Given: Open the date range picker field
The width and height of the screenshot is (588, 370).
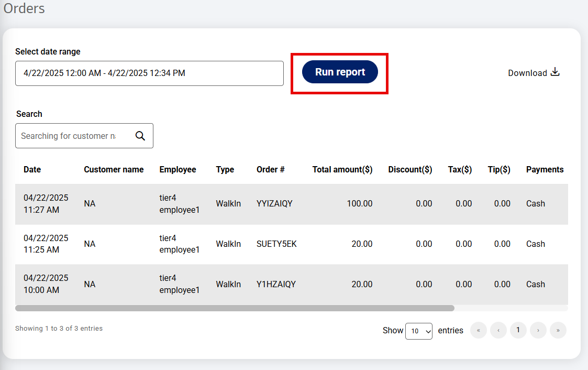Looking at the screenshot, I should 149,73.
